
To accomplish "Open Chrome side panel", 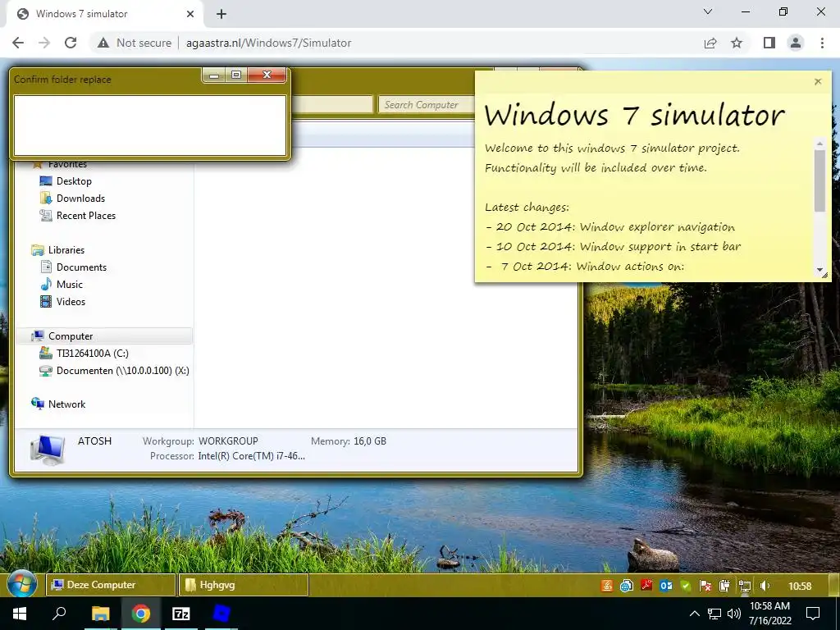I will [x=769, y=43].
